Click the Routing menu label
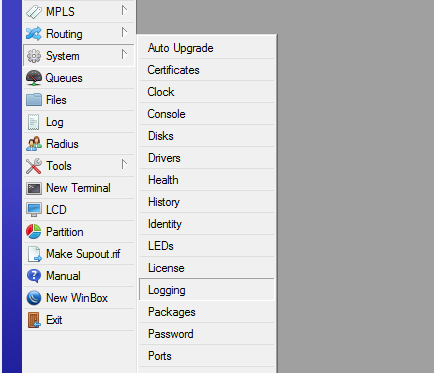This screenshot has height=373, width=434. (64, 34)
